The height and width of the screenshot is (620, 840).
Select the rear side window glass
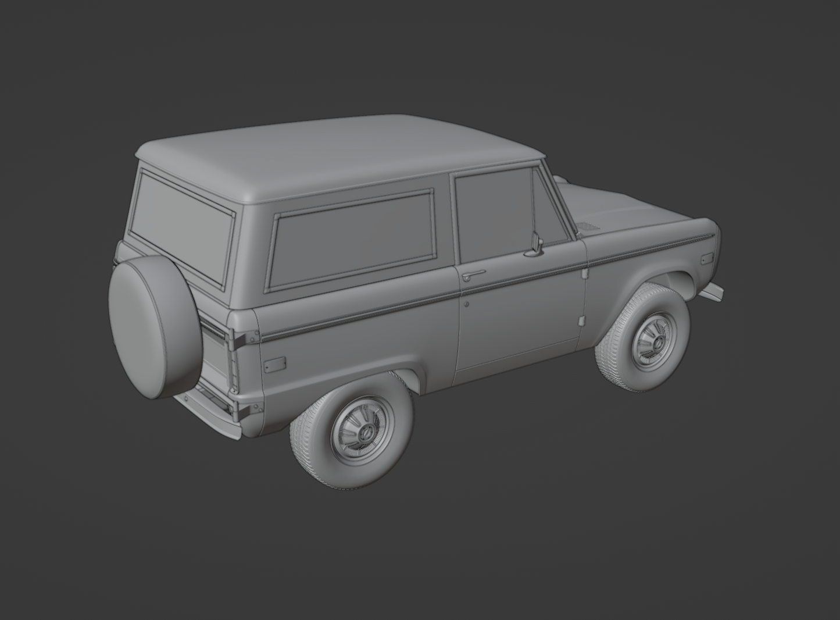pyautogui.click(x=352, y=240)
